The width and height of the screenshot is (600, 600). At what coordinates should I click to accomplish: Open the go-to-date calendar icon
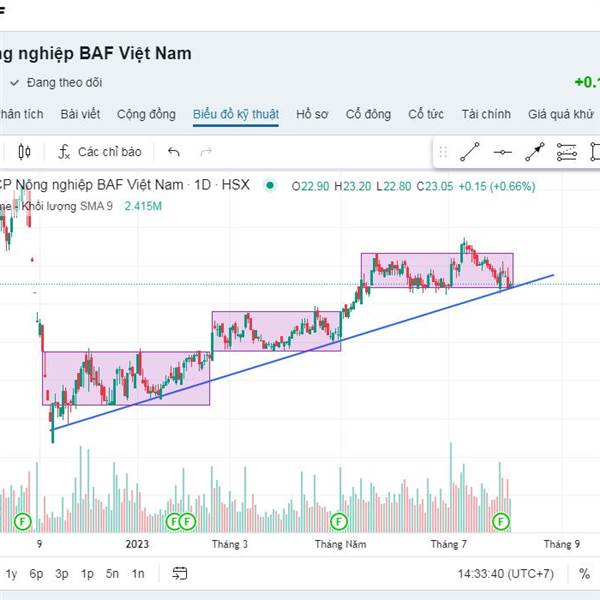point(180,574)
